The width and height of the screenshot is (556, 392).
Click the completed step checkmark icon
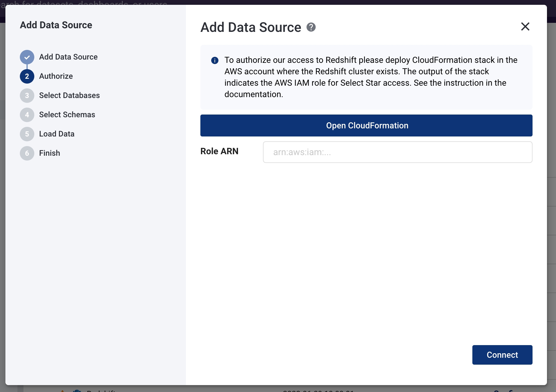coord(27,57)
